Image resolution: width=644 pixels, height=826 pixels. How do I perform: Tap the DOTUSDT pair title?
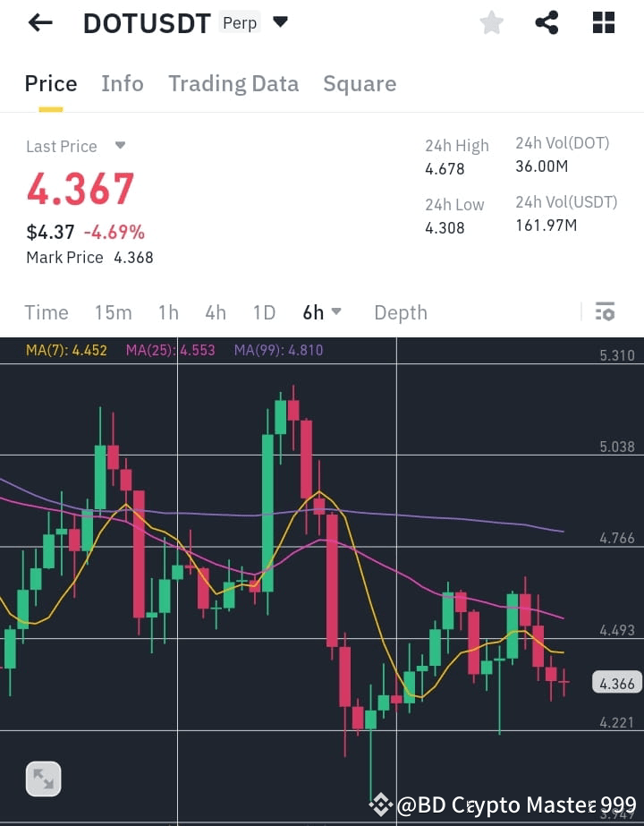pyautogui.click(x=147, y=23)
